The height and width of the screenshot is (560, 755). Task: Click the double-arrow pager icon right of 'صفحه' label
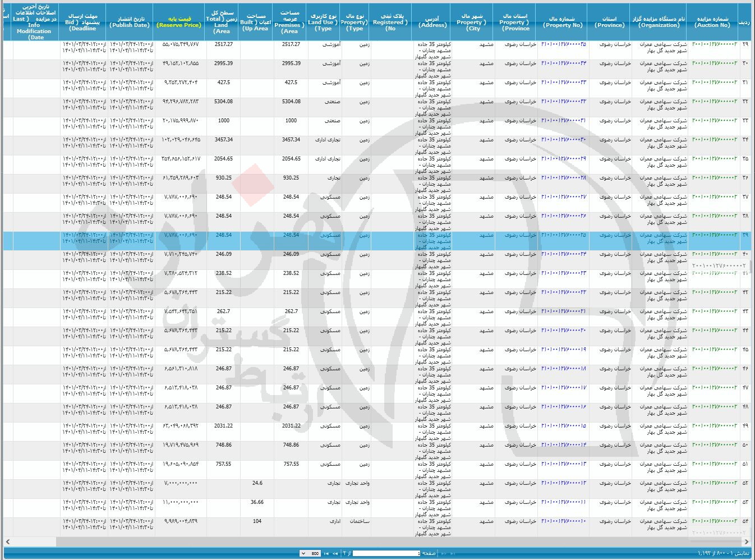tap(444, 554)
